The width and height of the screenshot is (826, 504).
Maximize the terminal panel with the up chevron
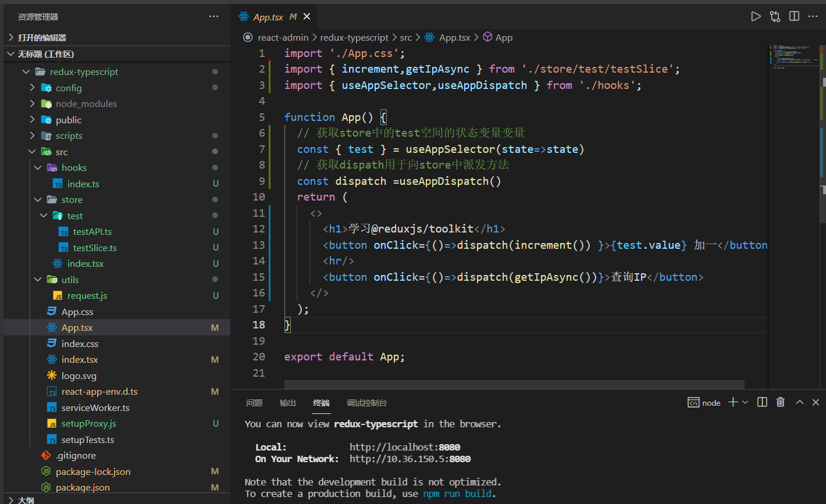800,402
